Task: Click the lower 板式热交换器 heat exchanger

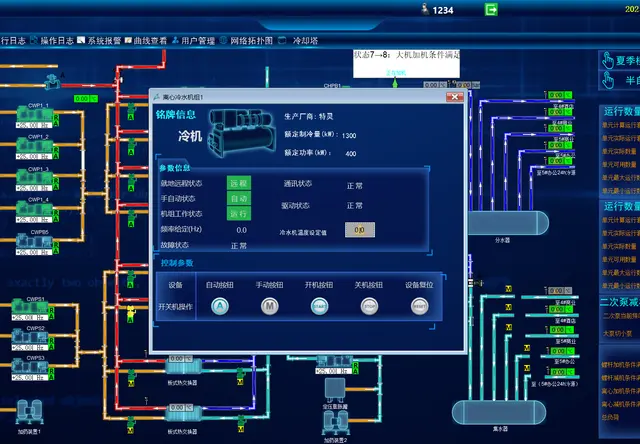Action: tap(183, 414)
